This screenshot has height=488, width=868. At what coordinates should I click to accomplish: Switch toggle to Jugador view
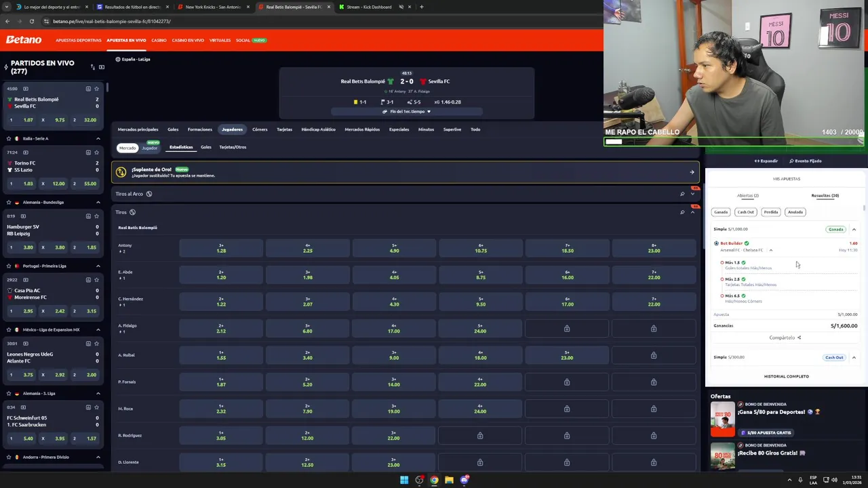149,148
